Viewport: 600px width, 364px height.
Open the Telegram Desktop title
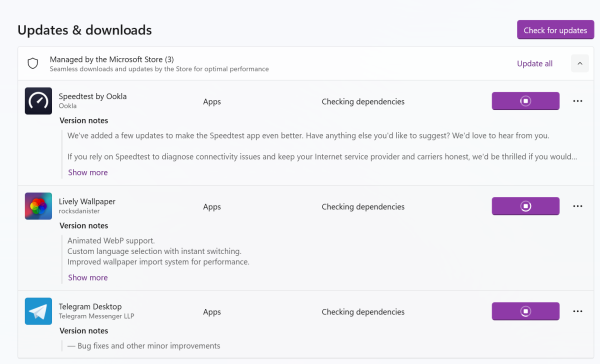click(x=90, y=306)
